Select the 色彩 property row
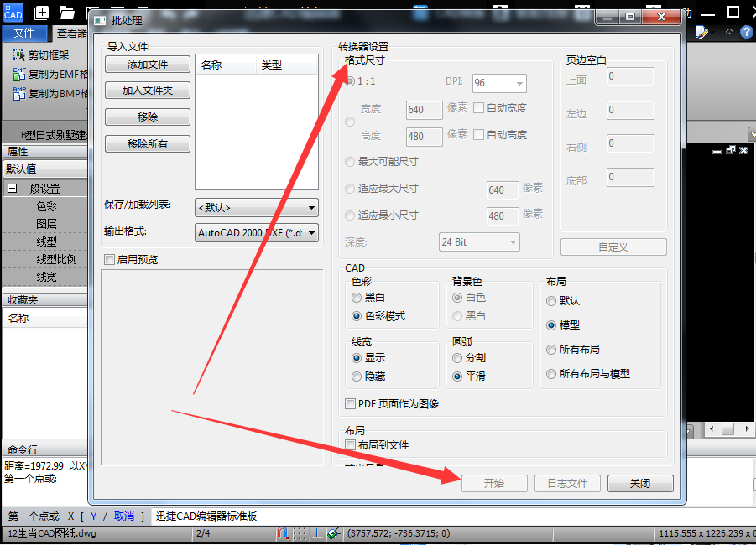The image size is (756, 545). [x=46, y=206]
